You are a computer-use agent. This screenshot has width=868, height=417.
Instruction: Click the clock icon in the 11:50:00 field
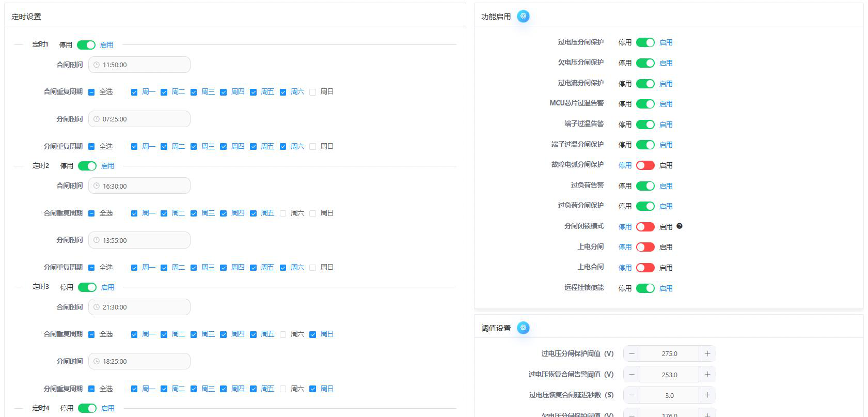[x=97, y=65]
